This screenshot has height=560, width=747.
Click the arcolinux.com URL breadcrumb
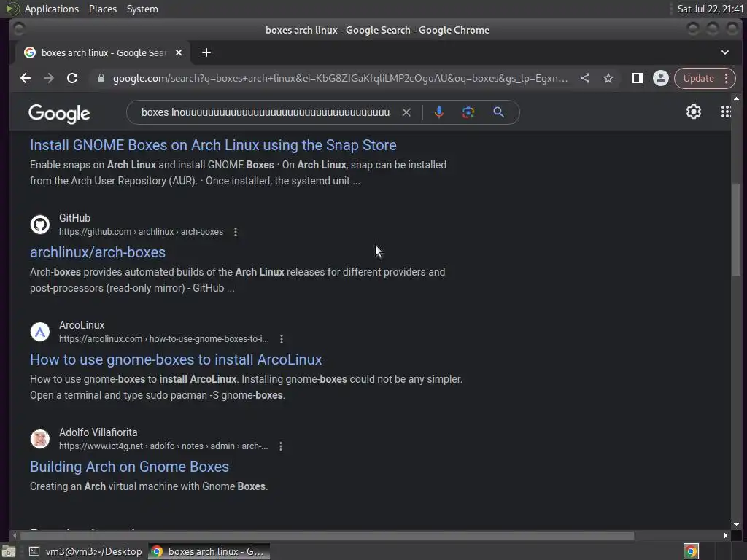click(x=164, y=339)
